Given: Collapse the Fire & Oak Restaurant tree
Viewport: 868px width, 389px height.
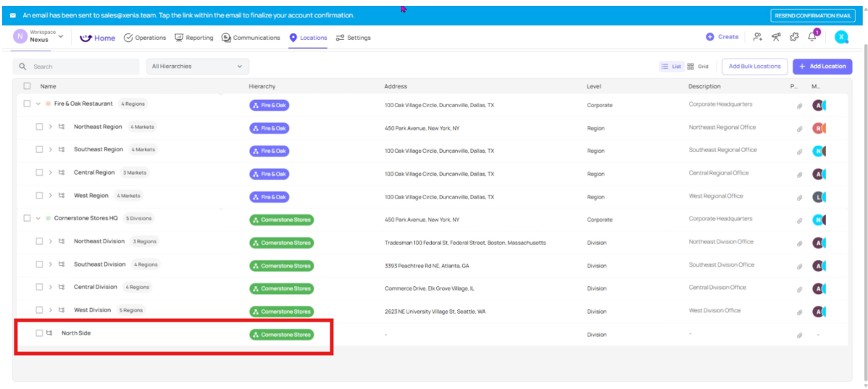Looking at the screenshot, I should pos(38,104).
